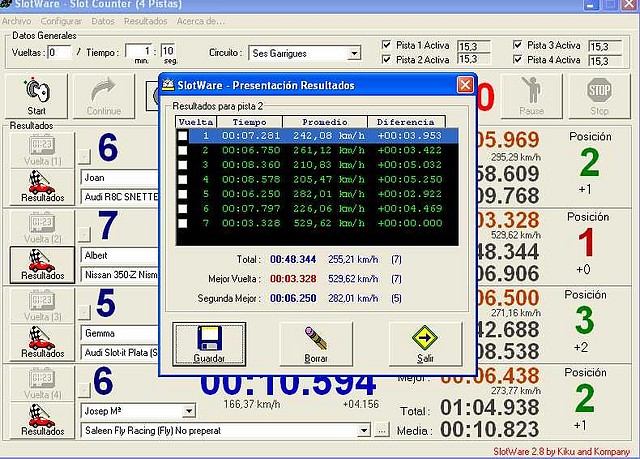Click the small square button by Joan's lap count

(x=84, y=156)
